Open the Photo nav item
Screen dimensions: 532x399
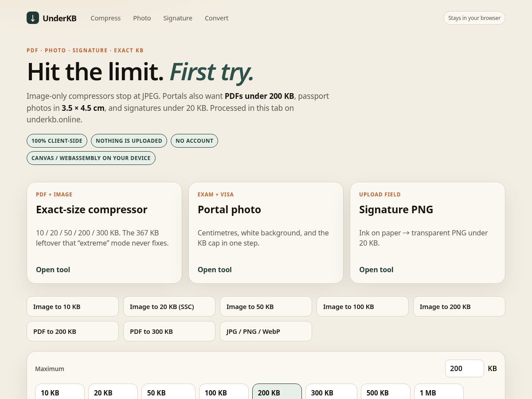(x=142, y=18)
